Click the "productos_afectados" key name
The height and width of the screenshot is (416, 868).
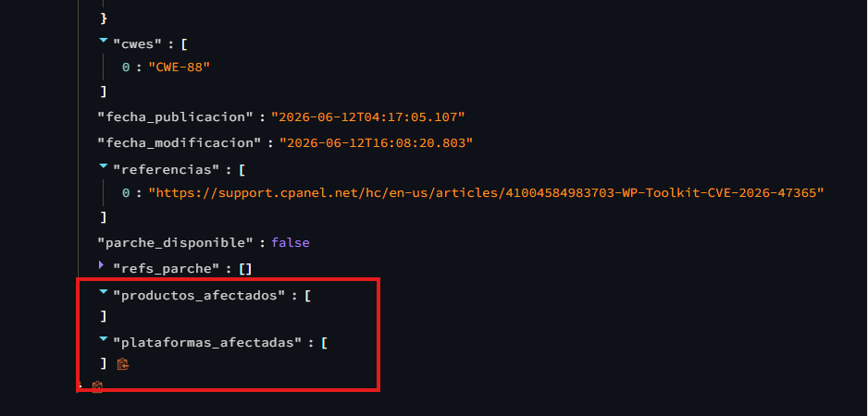(x=200, y=296)
